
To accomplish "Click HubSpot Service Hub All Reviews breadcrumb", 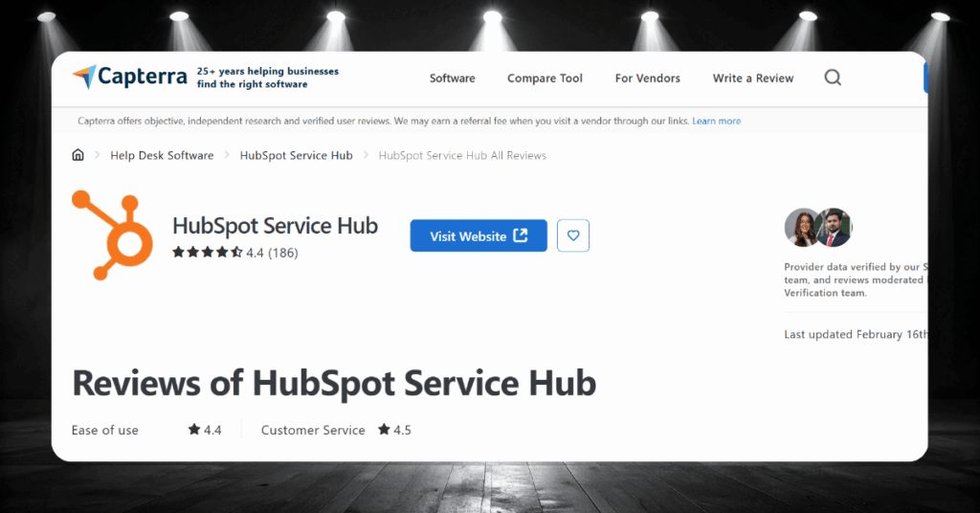I will 462,156.
